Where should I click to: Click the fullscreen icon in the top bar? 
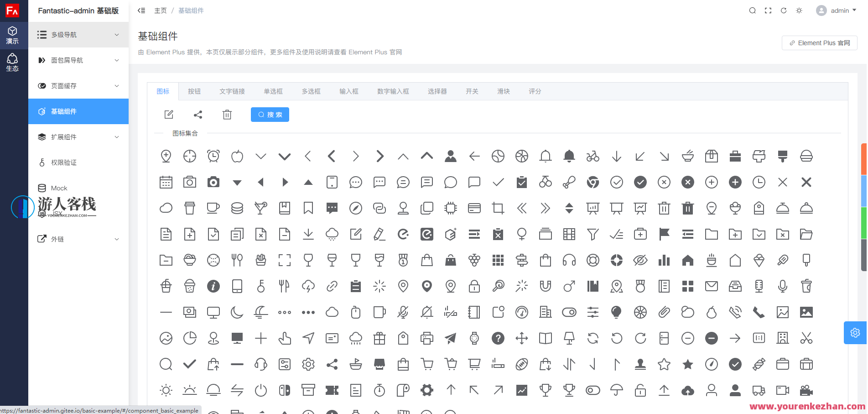pos(768,10)
